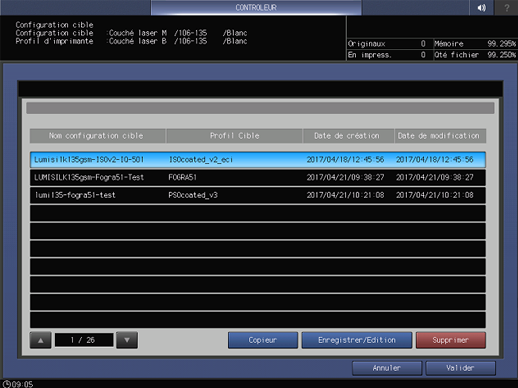
Task: Click the En impress. counter
Action: pyautogui.click(x=389, y=55)
